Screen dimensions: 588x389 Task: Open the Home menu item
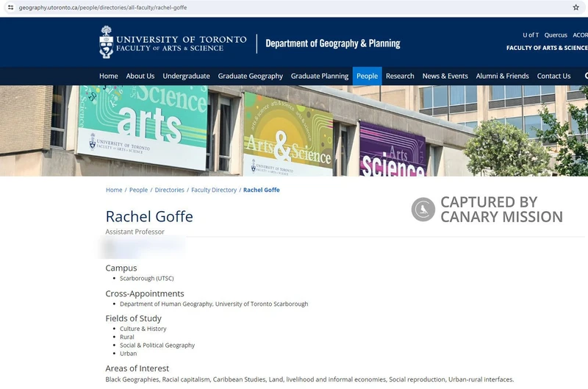coord(108,76)
